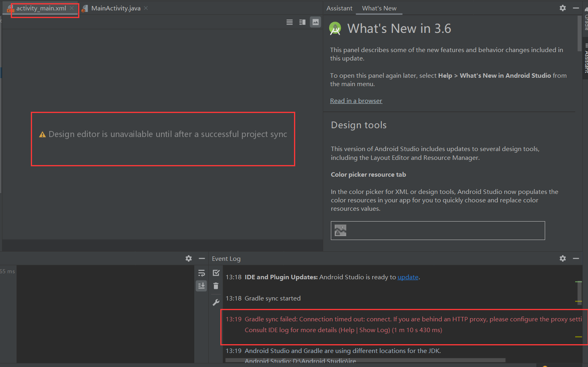This screenshot has height=367, width=588.
Task: Click the Design tools section heading
Action: pyautogui.click(x=358, y=125)
